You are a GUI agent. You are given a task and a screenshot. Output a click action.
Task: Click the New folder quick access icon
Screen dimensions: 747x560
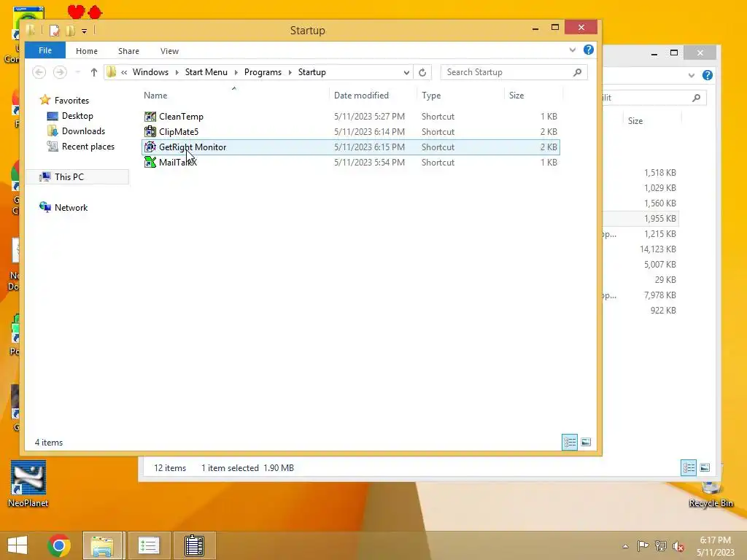[x=70, y=31]
